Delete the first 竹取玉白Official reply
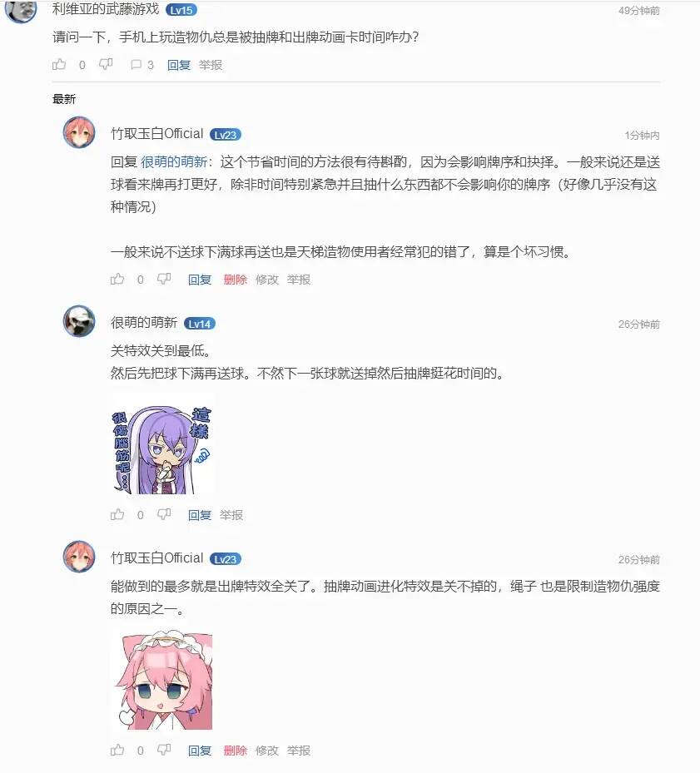This screenshot has height=773, width=700. (236, 280)
